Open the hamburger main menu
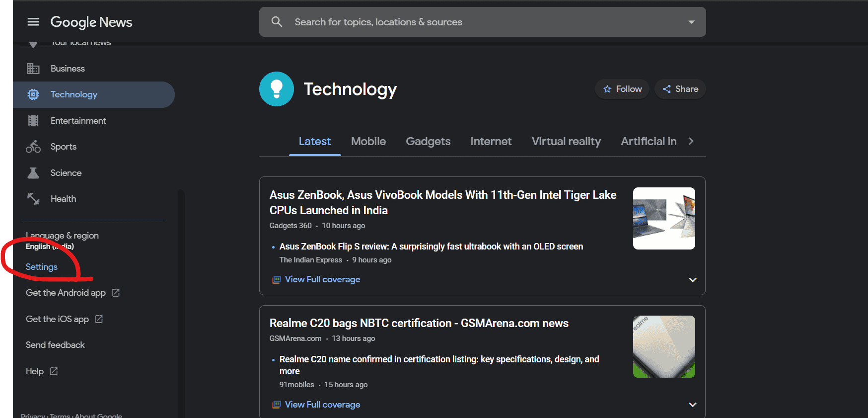The image size is (868, 418). [x=33, y=22]
